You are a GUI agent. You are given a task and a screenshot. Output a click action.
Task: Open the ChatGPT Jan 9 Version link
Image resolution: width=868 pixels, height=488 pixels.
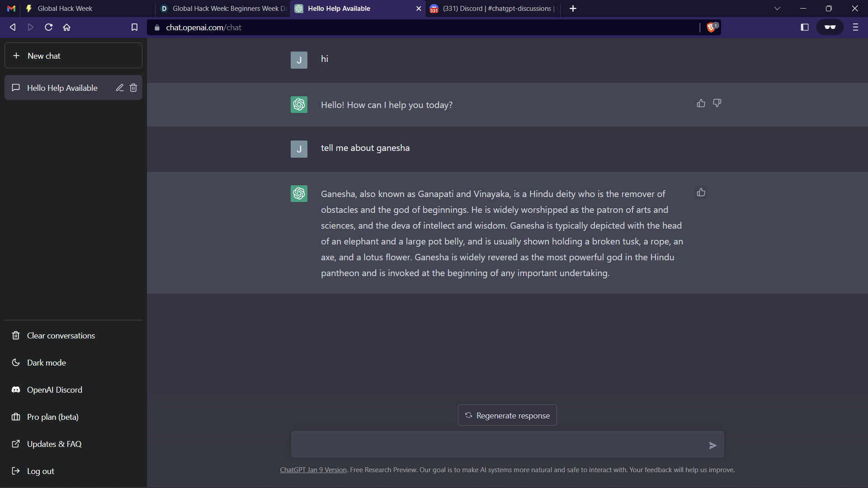click(x=313, y=470)
